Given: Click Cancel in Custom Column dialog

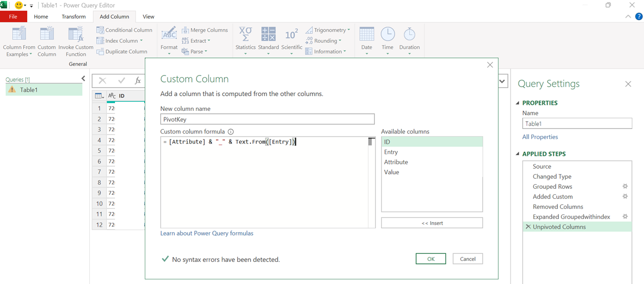Looking at the screenshot, I should 467,259.
